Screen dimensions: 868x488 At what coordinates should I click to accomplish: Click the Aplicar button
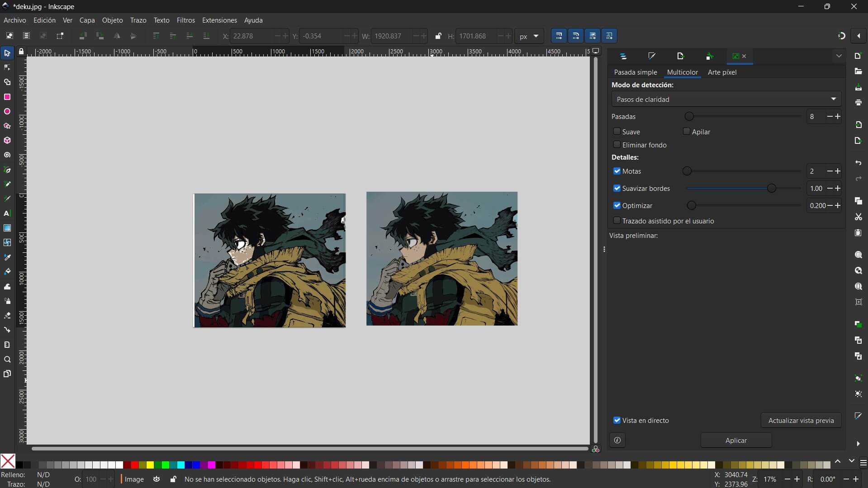(736, 440)
